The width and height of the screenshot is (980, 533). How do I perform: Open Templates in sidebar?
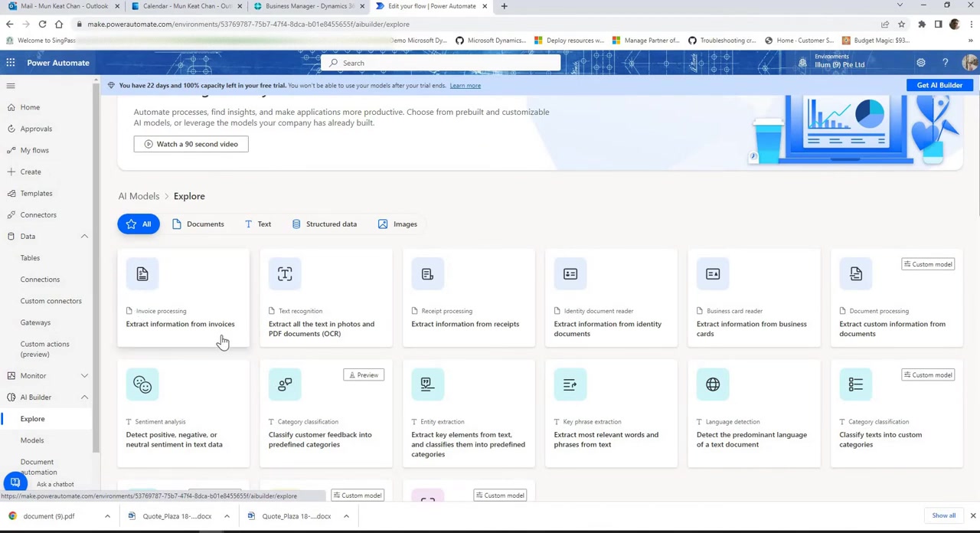click(36, 193)
